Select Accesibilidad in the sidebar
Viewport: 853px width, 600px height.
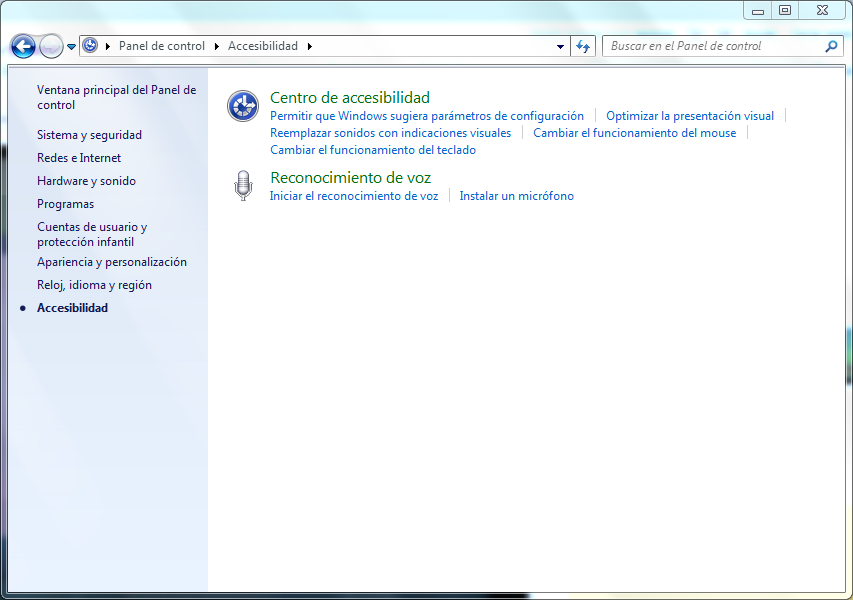(x=72, y=308)
